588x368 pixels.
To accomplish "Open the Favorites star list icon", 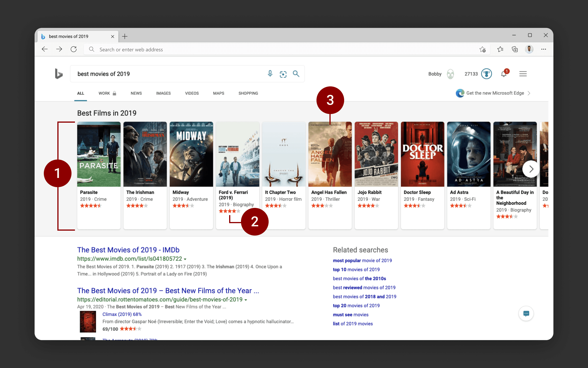I will click(x=500, y=49).
